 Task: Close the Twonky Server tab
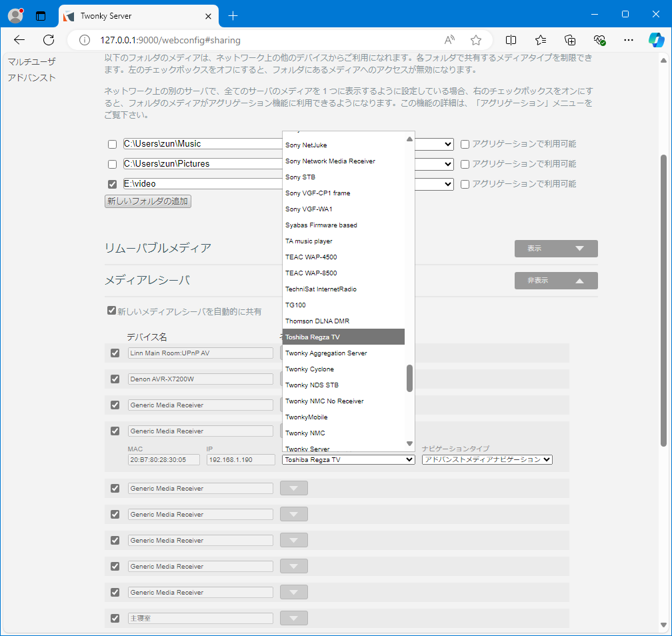tap(208, 16)
